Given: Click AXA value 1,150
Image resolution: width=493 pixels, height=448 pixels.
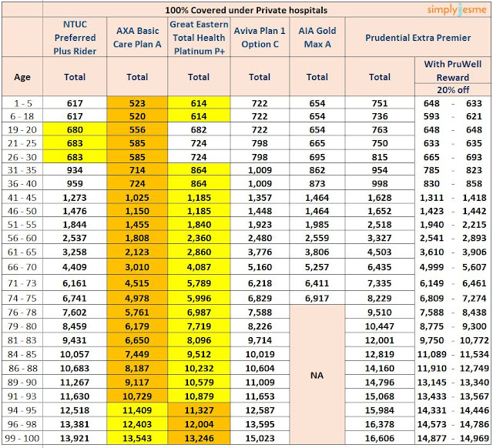Looking at the screenshot, I should click(137, 211).
